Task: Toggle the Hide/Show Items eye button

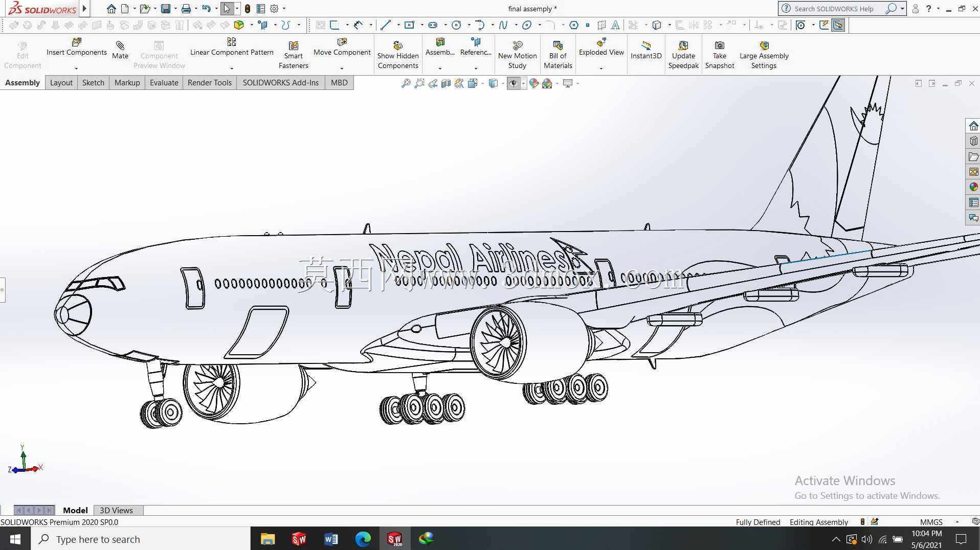Action: click(x=514, y=83)
